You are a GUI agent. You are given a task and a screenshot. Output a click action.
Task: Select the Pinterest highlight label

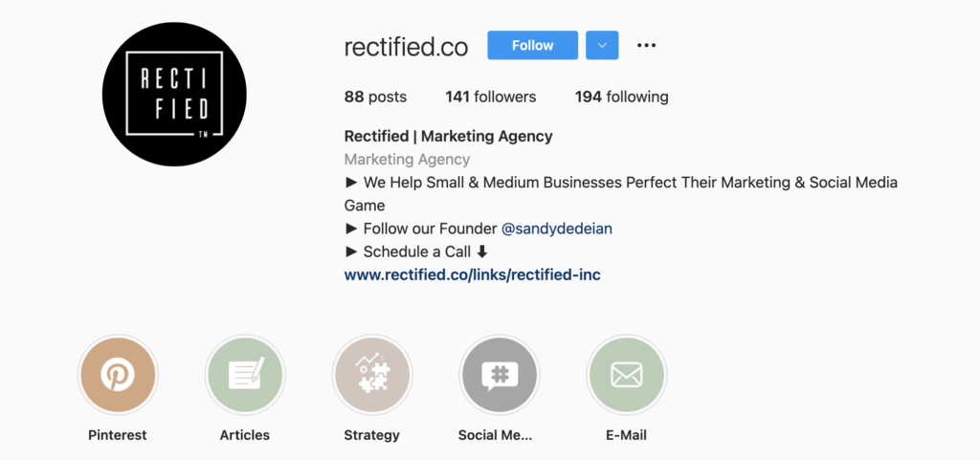click(118, 435)
